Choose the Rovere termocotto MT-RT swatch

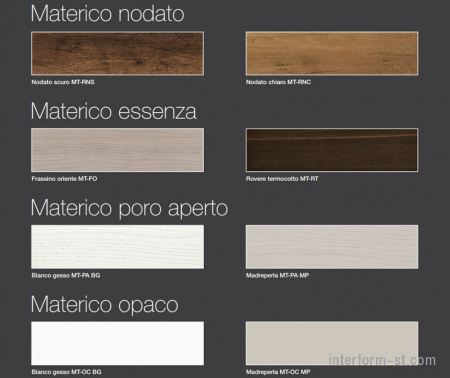(332, 150)
